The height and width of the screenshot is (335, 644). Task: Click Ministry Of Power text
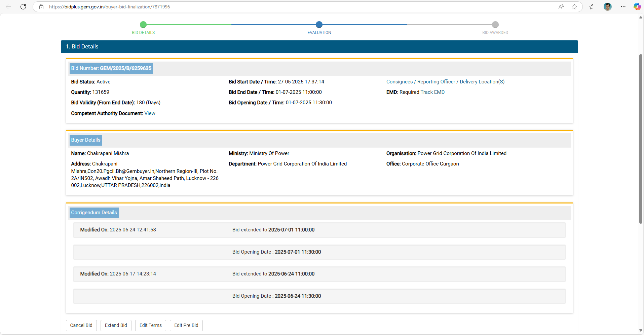click(269, 153)
